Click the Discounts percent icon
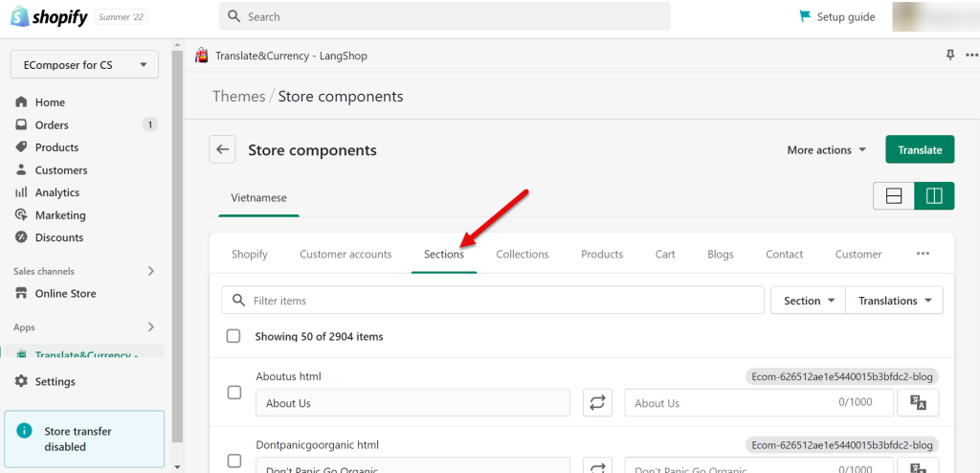This screenshot has height=473, width=980. pos(21,237)
